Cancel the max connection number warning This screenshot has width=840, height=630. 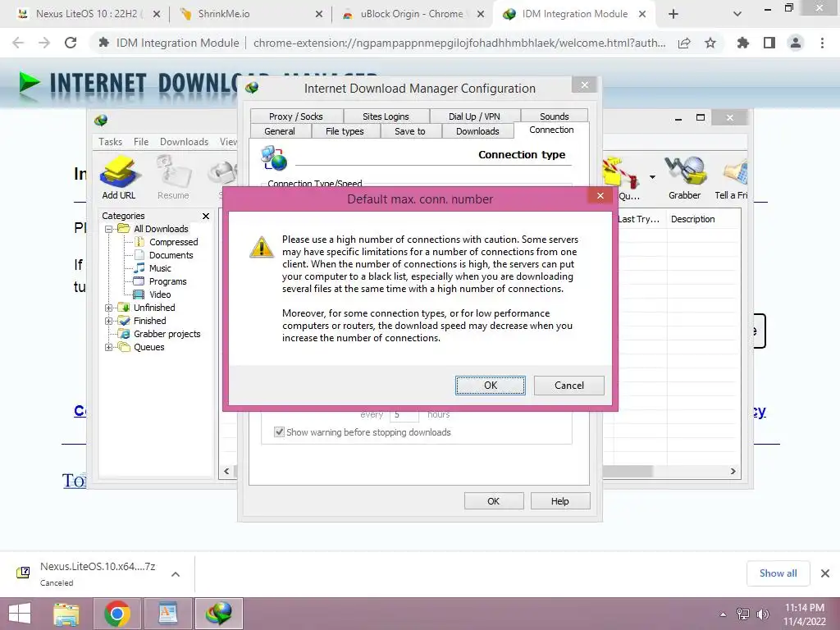pos(569,386)
